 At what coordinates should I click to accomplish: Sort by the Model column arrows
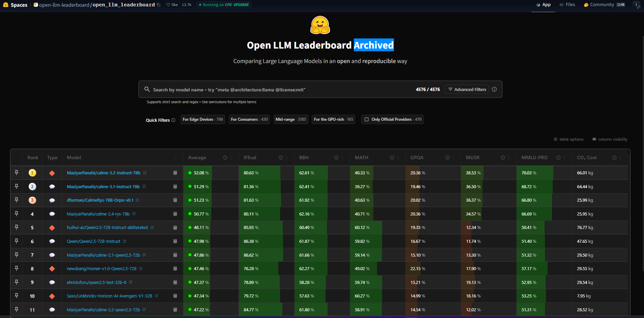click(176, 157)
